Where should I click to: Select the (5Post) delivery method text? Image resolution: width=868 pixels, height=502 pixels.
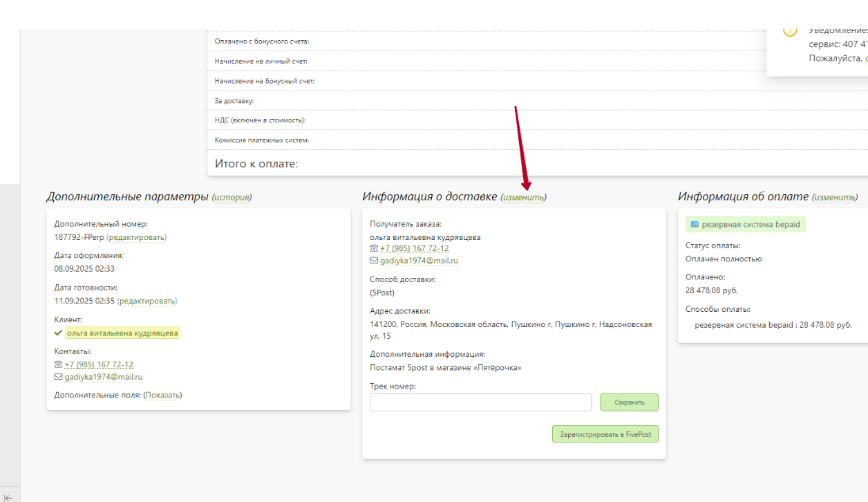[x=382, y=292]
